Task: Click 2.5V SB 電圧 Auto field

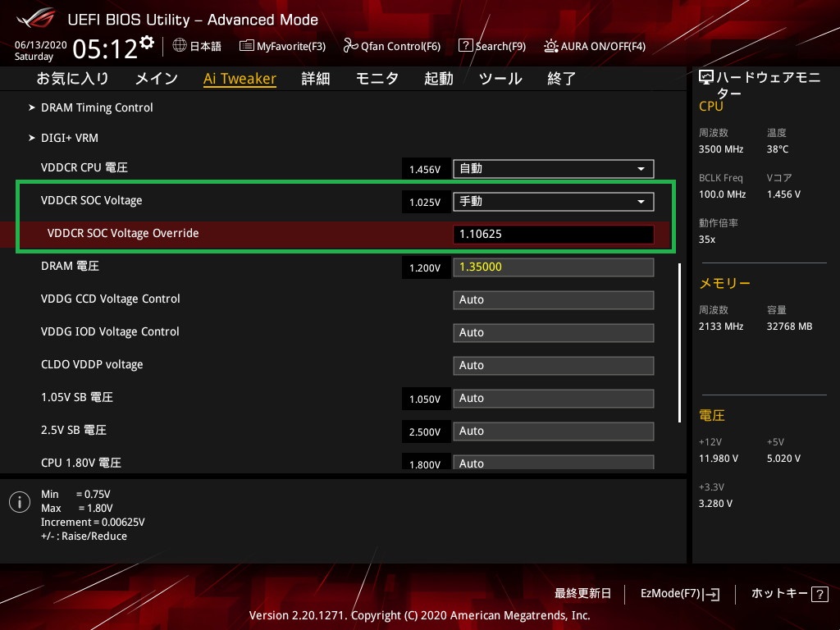Action: 554,431
